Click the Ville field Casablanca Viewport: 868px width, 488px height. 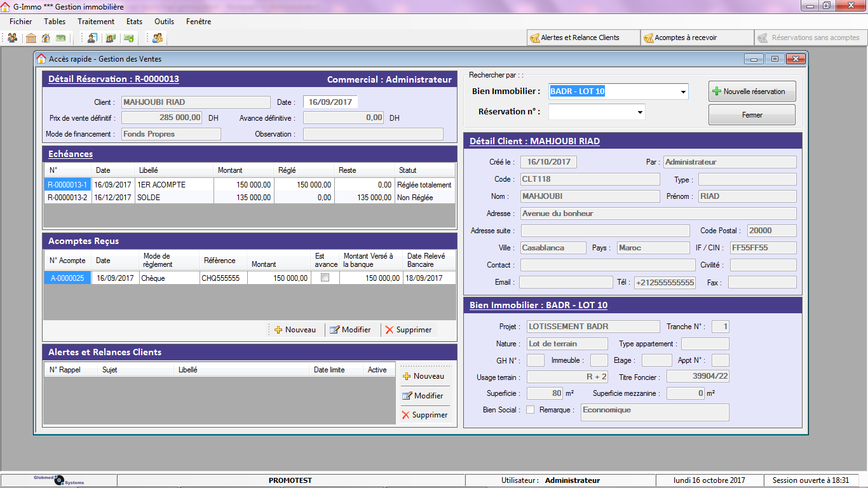(553, 248)
